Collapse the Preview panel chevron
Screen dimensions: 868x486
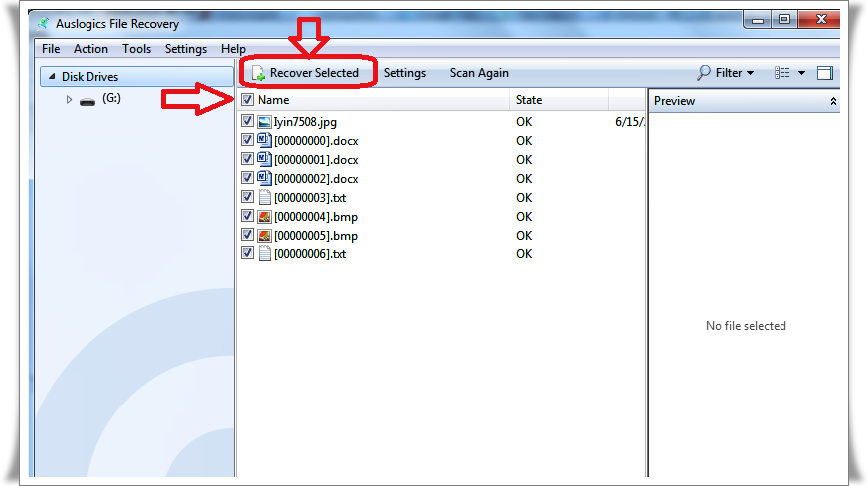coord(833,101)
